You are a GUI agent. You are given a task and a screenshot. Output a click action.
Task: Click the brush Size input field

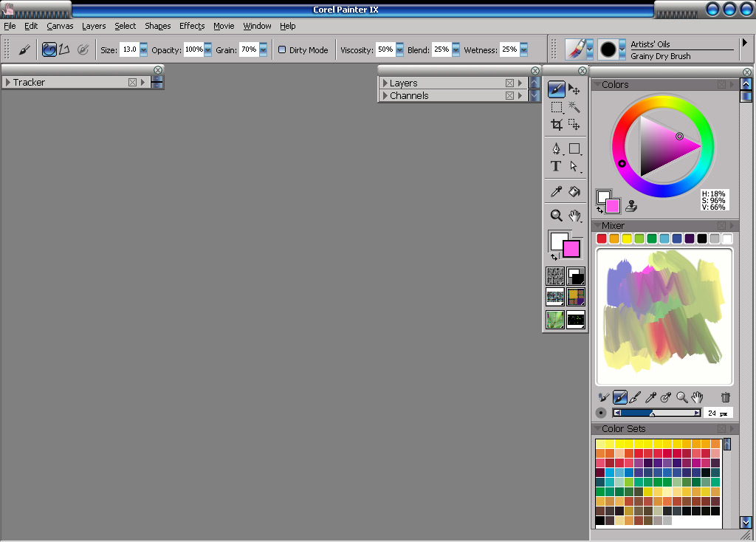(129, 50)
